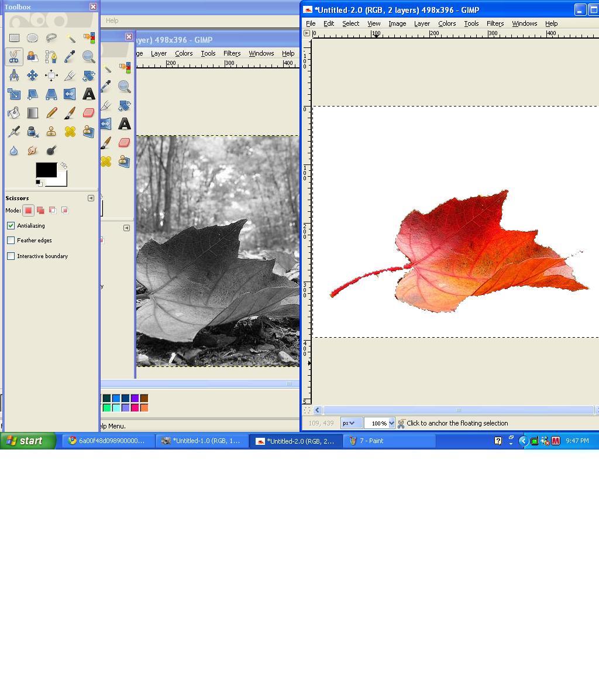Select the Bucket Fill tool
Screen dimensions: 599x700
coord(14,113)
